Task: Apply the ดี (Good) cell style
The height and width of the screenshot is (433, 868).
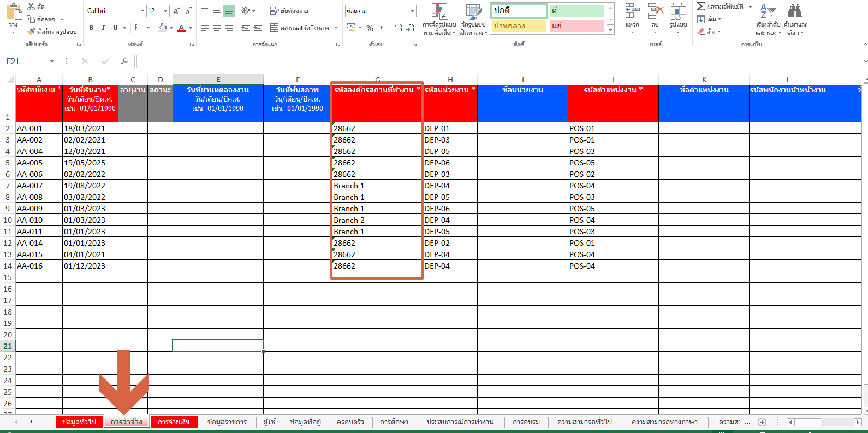Action: [x=577, y=11]
